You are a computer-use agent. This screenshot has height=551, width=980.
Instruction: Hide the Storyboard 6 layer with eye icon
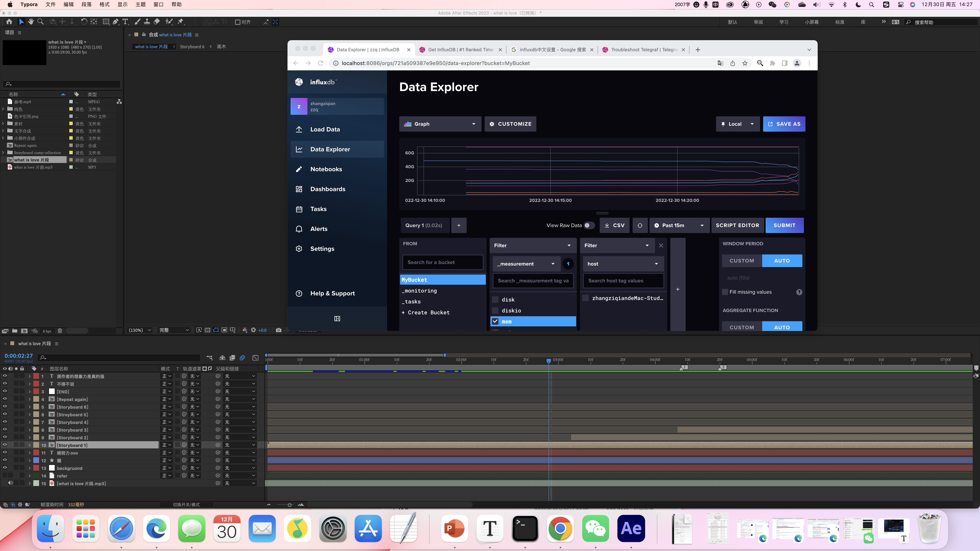[5, 407]
